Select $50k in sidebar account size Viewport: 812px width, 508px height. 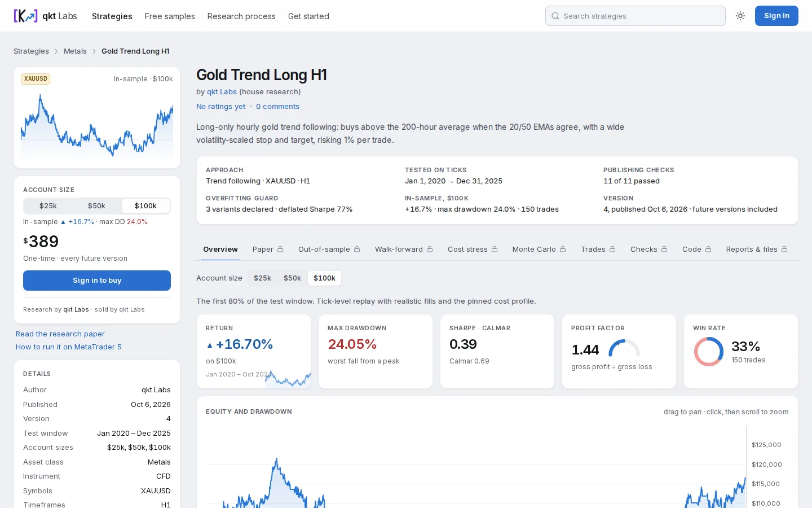click(x=96, y=206)
